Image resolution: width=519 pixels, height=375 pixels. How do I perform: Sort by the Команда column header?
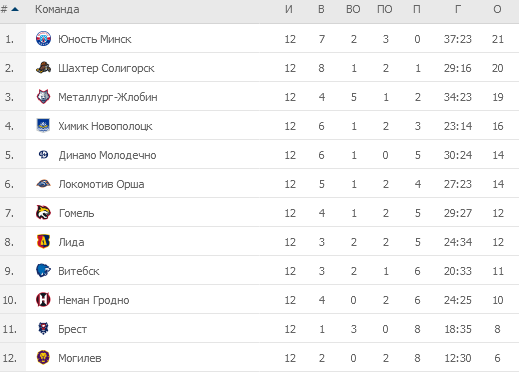[57, 9]
